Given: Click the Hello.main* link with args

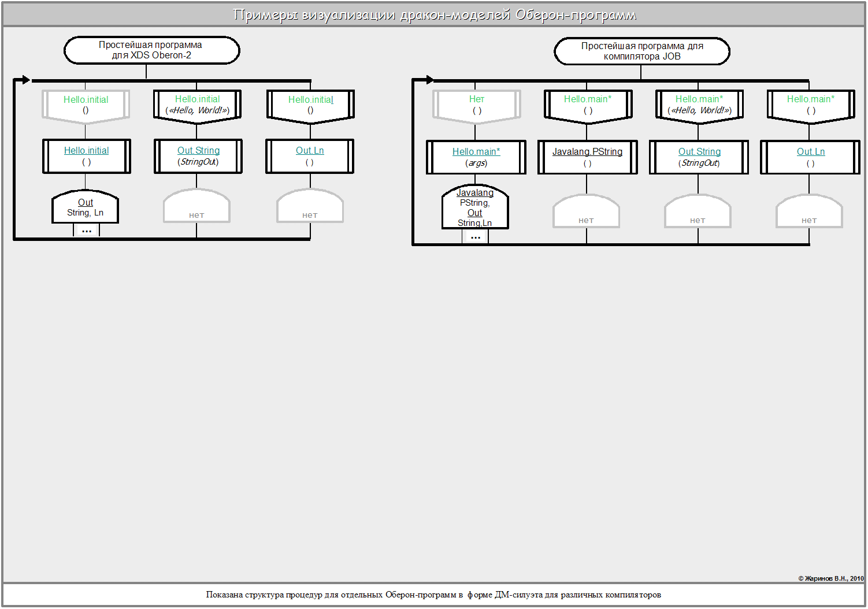Looking at the screenshot, I should coord(476,152).
